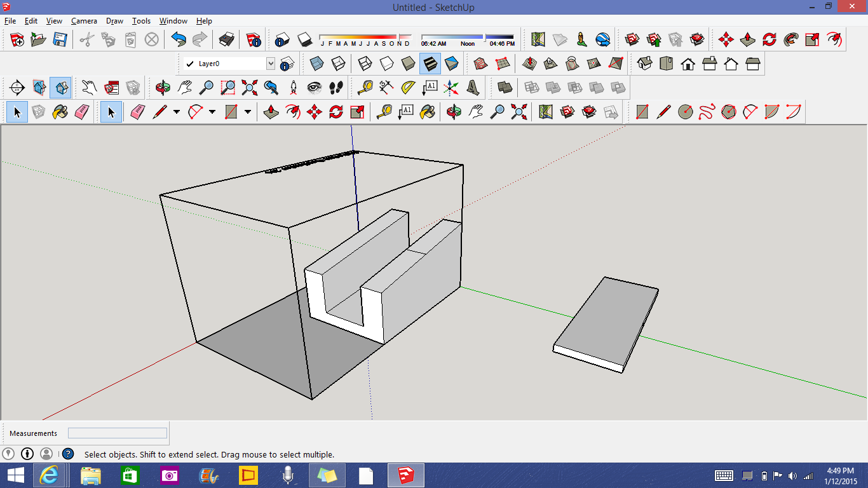Switch to Wireframe face style
This screenshot has width=868, height=488.
click(365, 64)
